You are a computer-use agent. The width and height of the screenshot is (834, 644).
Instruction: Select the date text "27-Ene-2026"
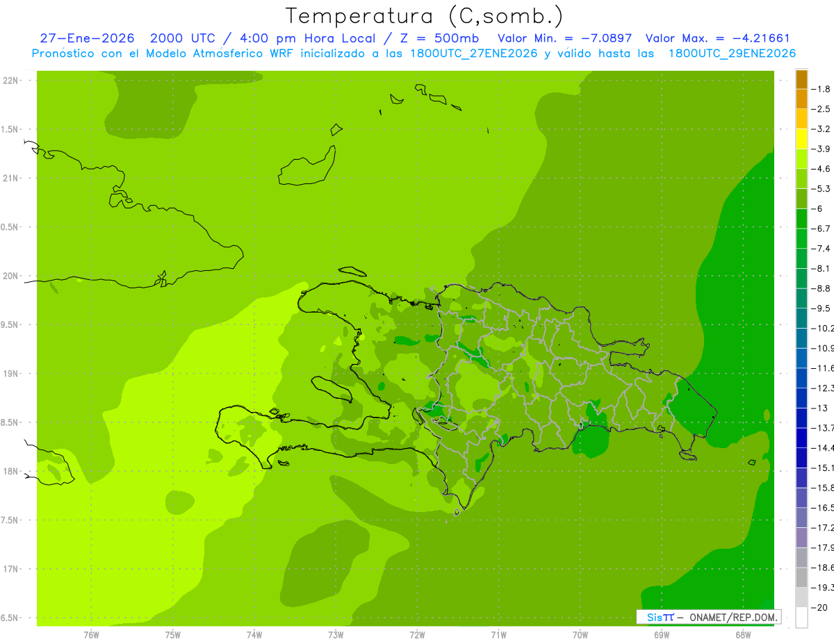pos(87,38)
